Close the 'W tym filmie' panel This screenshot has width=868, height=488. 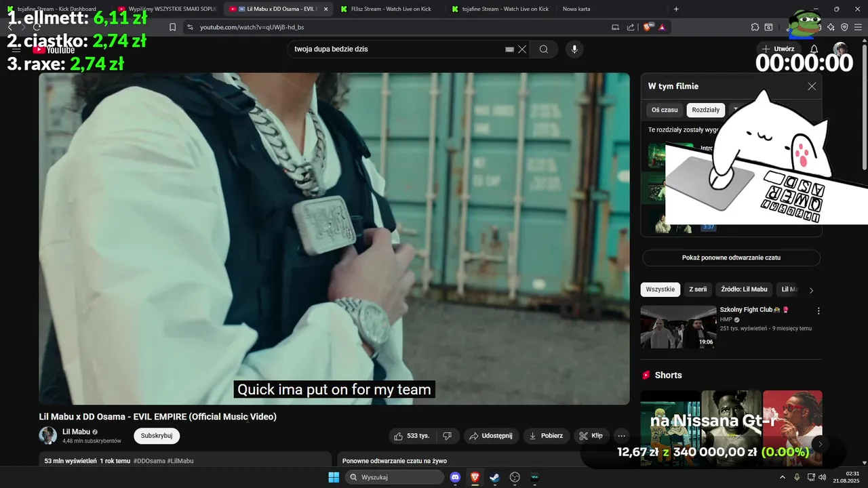pos(812,86)
